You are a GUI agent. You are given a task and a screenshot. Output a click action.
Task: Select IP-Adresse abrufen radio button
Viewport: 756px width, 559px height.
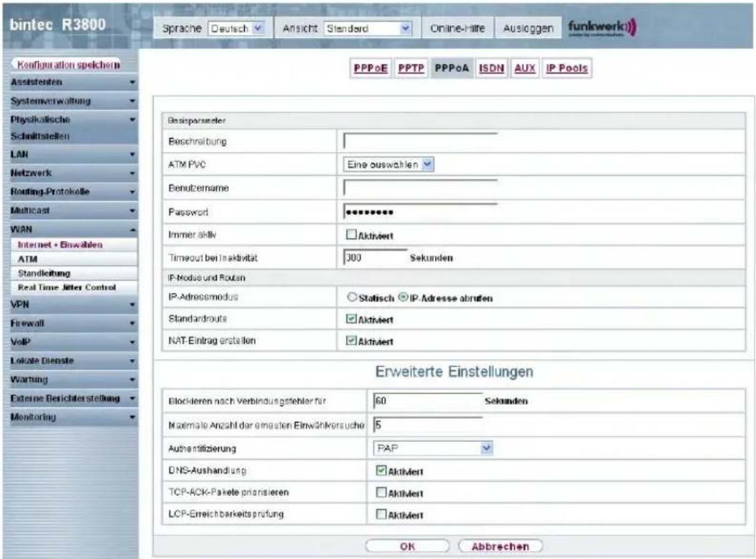[x=403, y=297]
